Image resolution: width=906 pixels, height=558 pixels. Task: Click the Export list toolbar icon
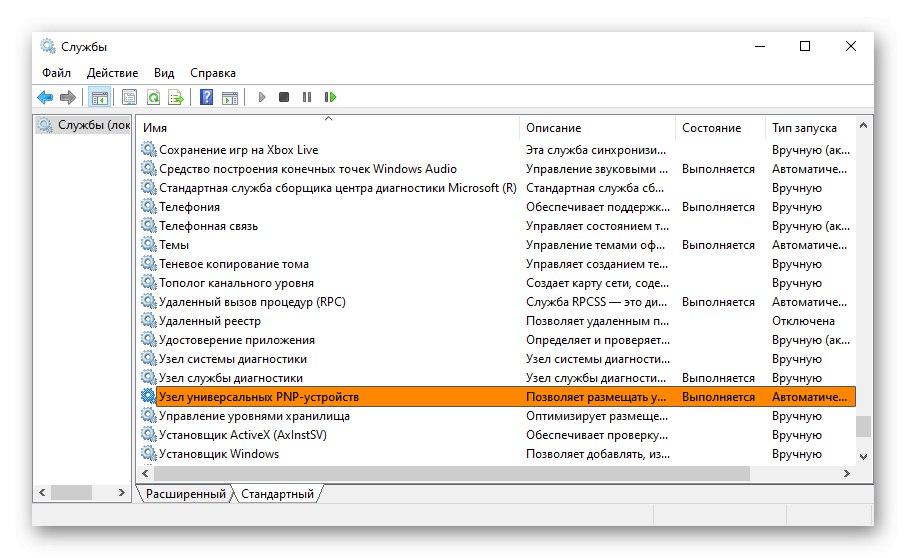coord(176,97)
